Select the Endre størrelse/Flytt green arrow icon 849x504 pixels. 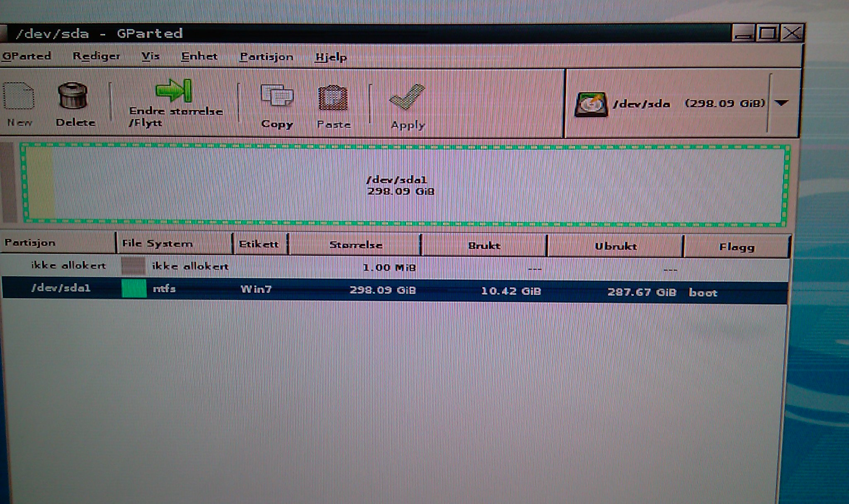pyautogui.click(x=174, y=90)
